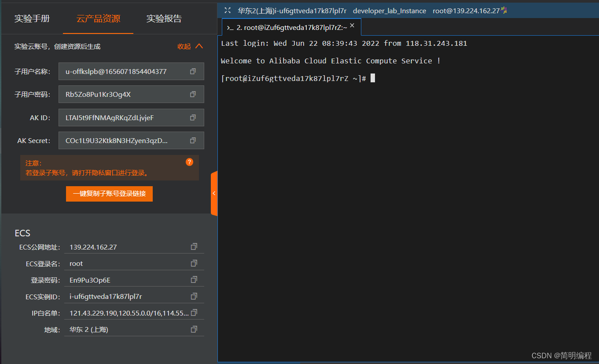Toggle terminal fullscreen expand icon
Screen dimensions: 599x364
tap(228, 10)
